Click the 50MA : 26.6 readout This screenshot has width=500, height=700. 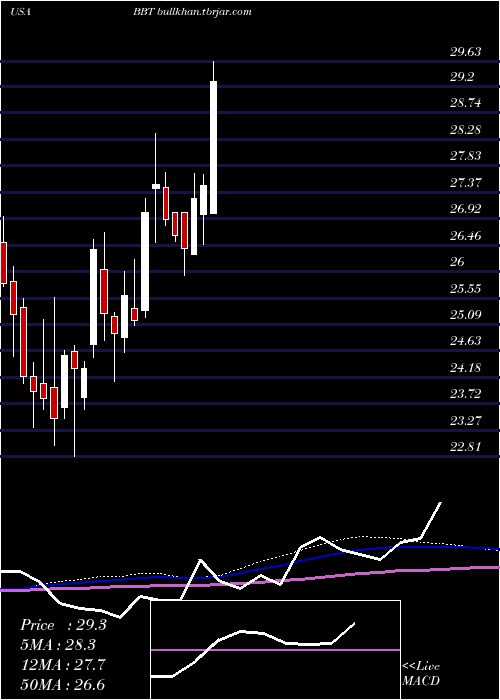pyautogui.click(x=62, y=684)
